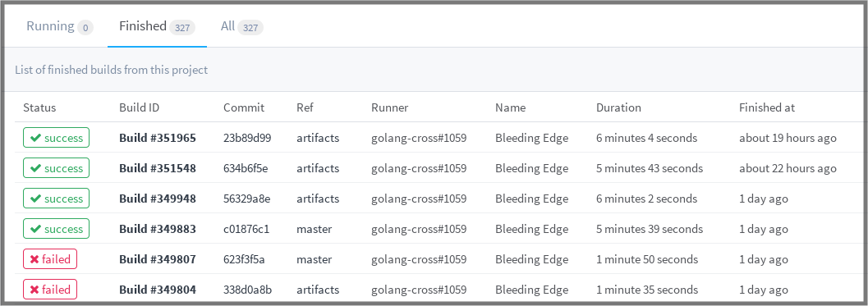
Task: Click the Finished at column header
Action: pyautogui.click(x=767, y=107)
